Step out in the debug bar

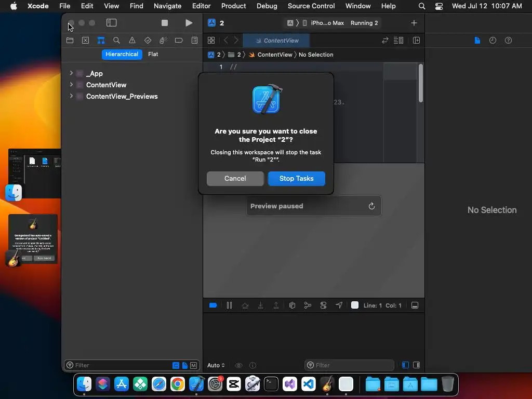click(276, 305)
